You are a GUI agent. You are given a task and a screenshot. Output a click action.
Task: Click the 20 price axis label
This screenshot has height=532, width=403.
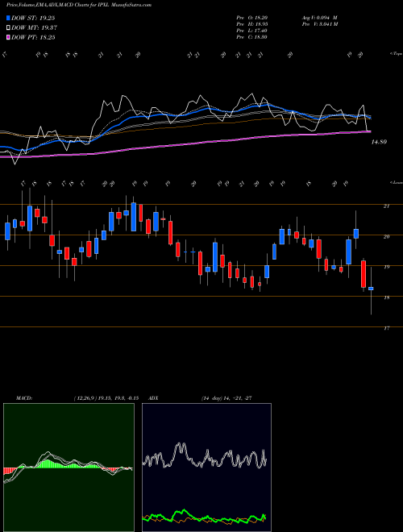click(x=386, y=236)
